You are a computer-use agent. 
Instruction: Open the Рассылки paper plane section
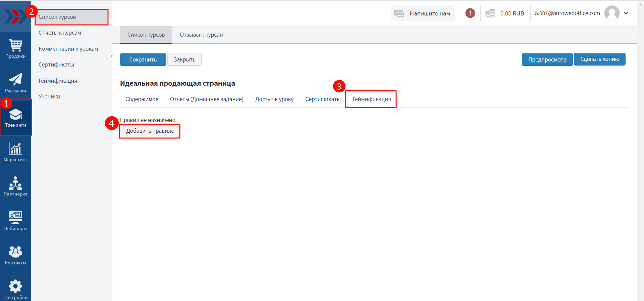(15, 83)
